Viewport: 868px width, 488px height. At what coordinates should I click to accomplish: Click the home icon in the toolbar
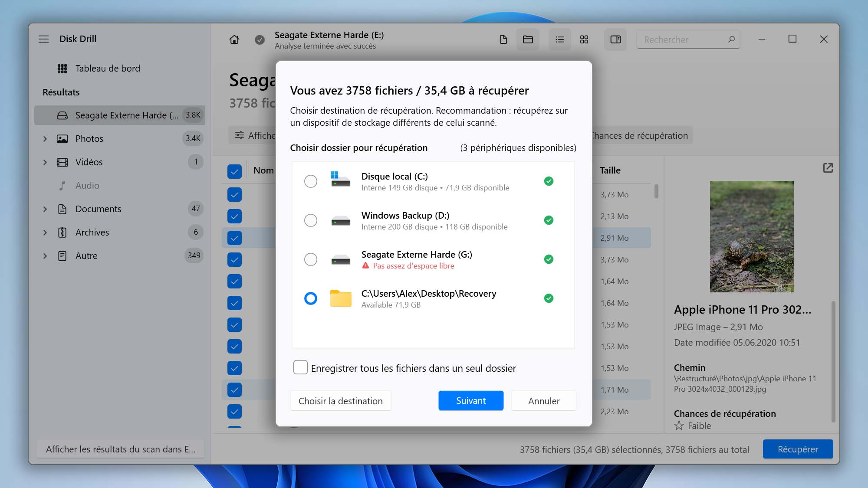pyautogui.click(x=234, y=39)
